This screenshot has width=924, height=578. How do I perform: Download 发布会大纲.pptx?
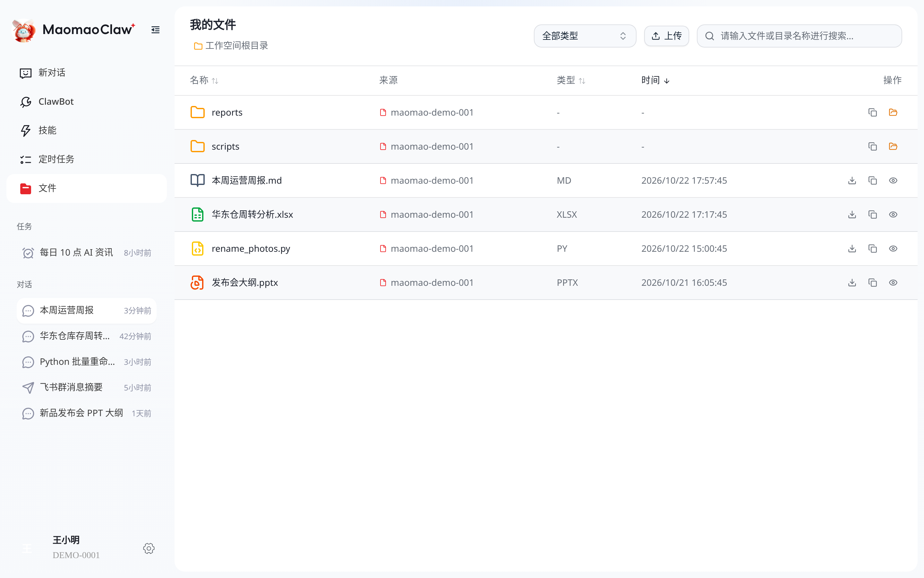852,283
